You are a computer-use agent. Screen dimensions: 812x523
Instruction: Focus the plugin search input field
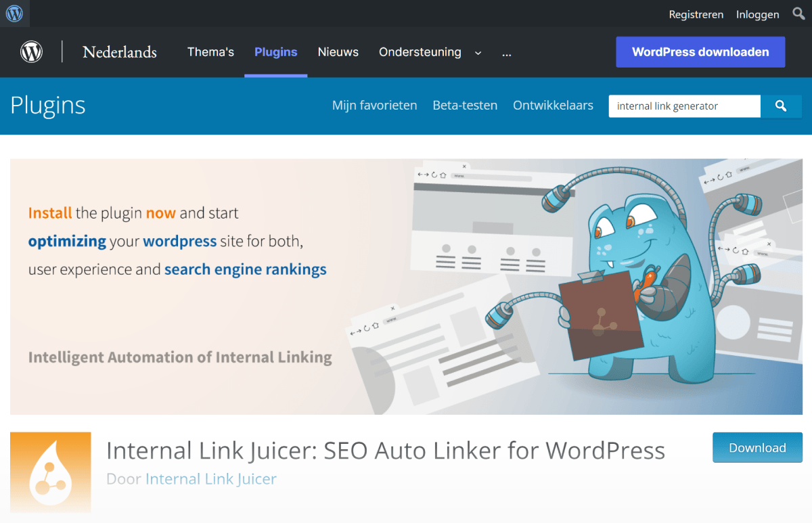tap(685, 106)
